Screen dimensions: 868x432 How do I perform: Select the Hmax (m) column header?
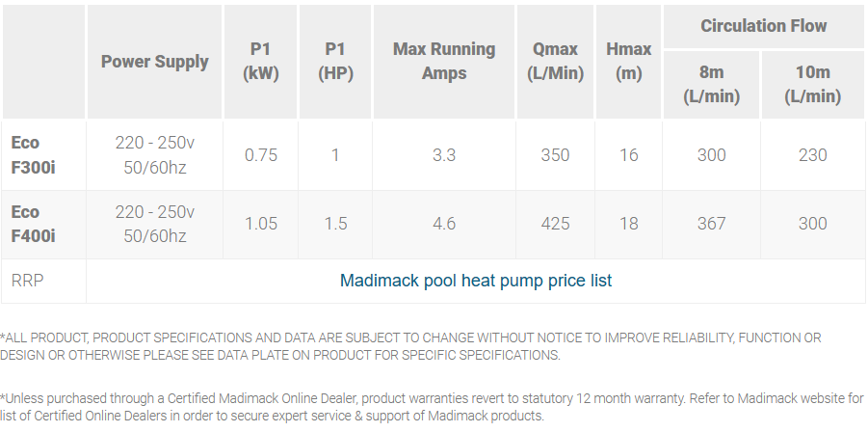pos(629,62)
